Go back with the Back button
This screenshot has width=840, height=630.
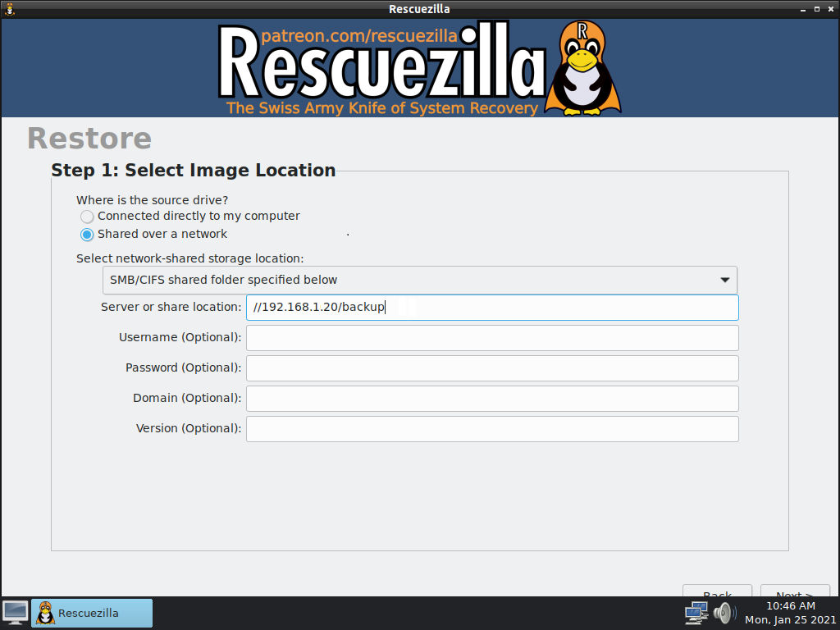(x=717, y=591)
